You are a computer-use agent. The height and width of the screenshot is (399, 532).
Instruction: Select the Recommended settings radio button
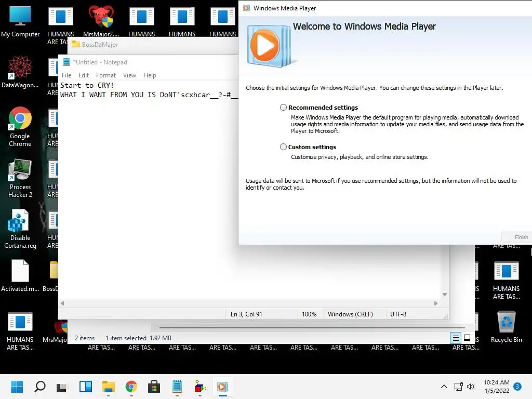point(283,108)
